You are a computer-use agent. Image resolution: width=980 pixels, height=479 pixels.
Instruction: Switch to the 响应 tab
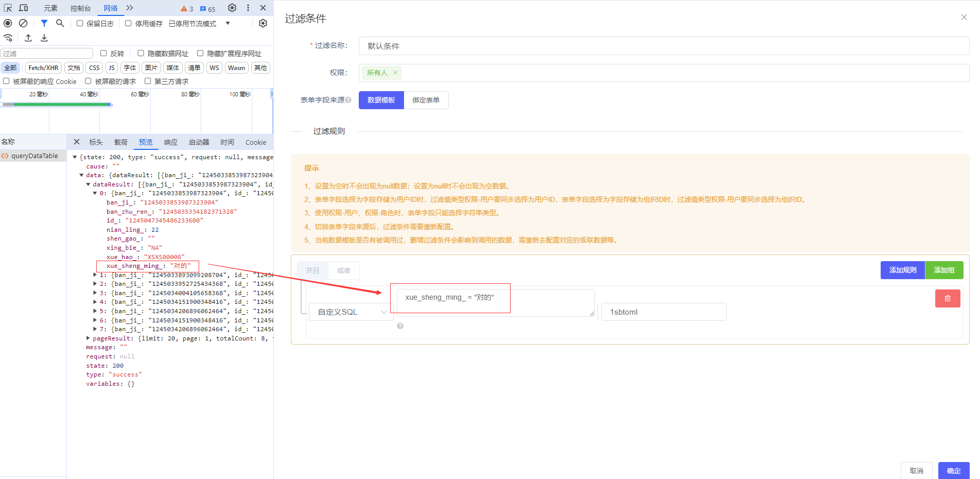tap(170, 142)
